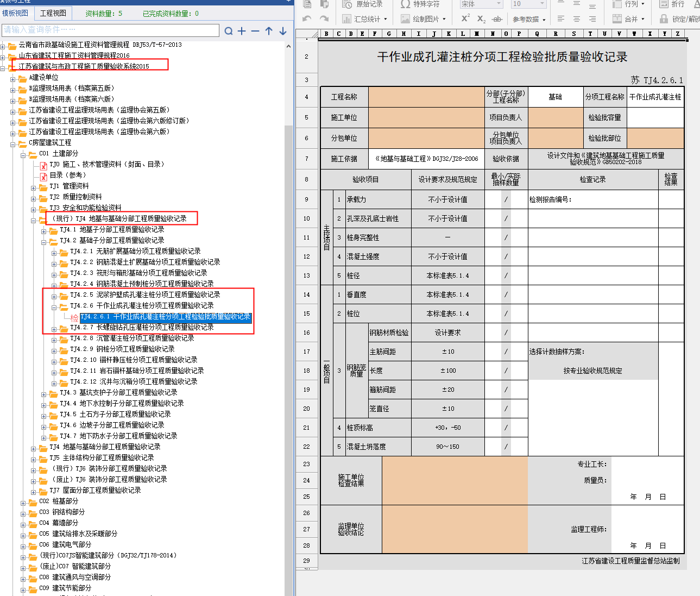Collapse the C房屋建筑工程 folder

pos(13,144)
